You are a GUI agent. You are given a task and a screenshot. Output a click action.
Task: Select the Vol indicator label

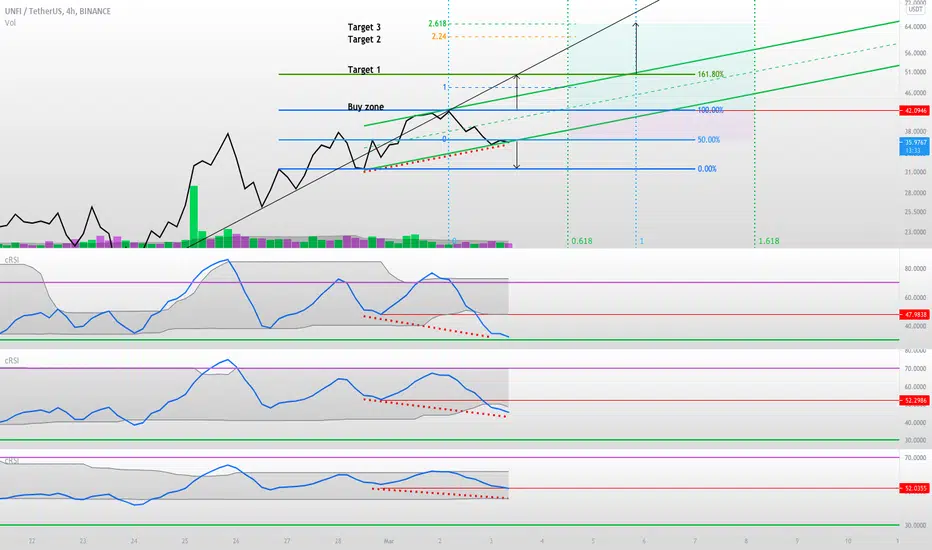tap(10, 23)
